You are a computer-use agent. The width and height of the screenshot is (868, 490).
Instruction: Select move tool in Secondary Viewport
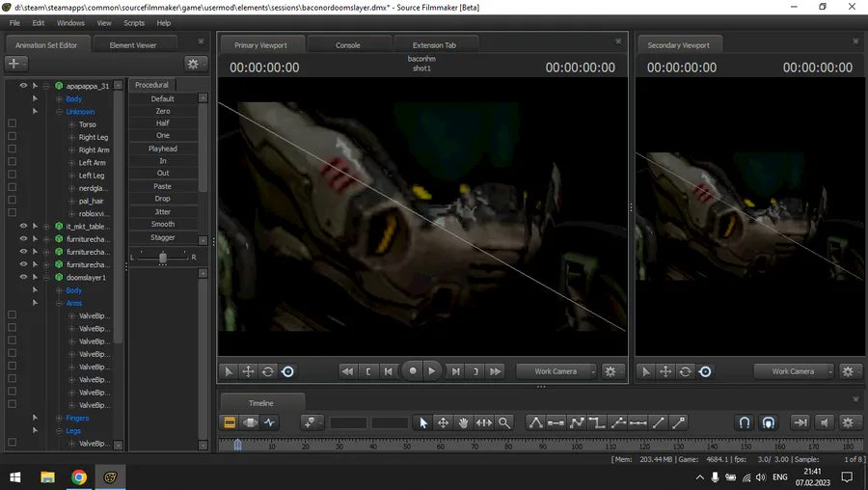(x=665, y=371)
